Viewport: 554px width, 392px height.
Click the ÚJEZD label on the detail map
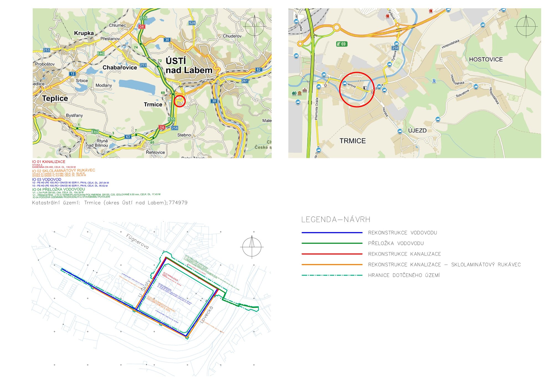click(417, 130)
